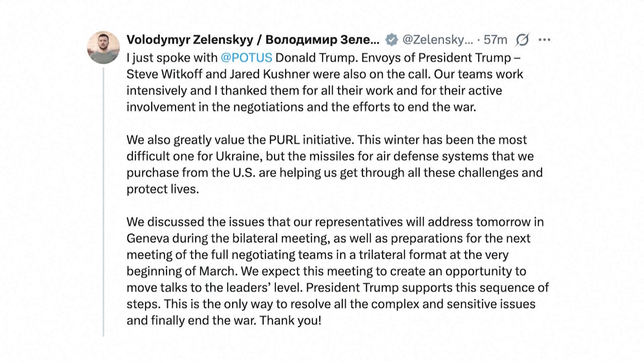Click 'Donald Trump' after the POTUS mention
644x362 pixels.
315,58
